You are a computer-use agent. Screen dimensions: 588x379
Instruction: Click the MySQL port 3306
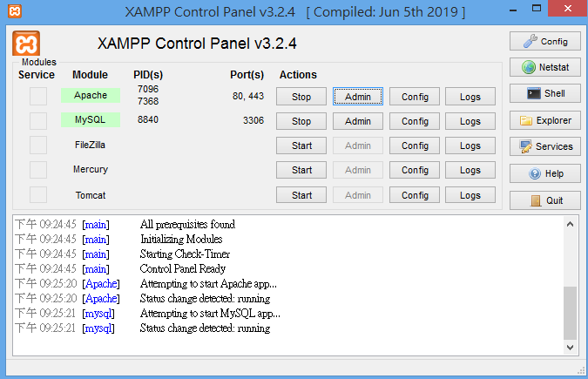click(x=253, y=120)
